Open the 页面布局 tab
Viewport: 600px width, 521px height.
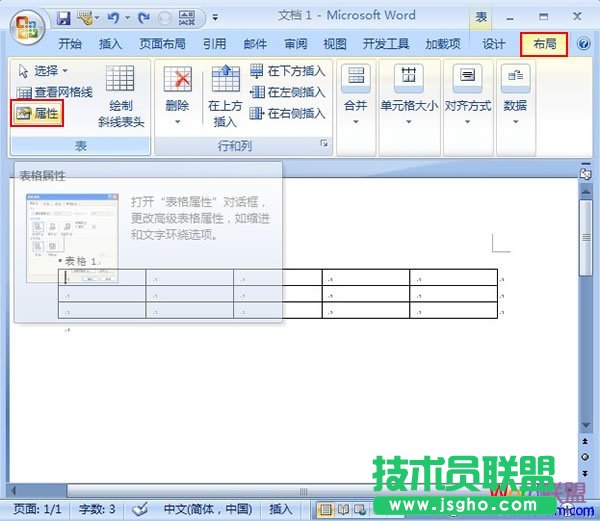[163, 44]
